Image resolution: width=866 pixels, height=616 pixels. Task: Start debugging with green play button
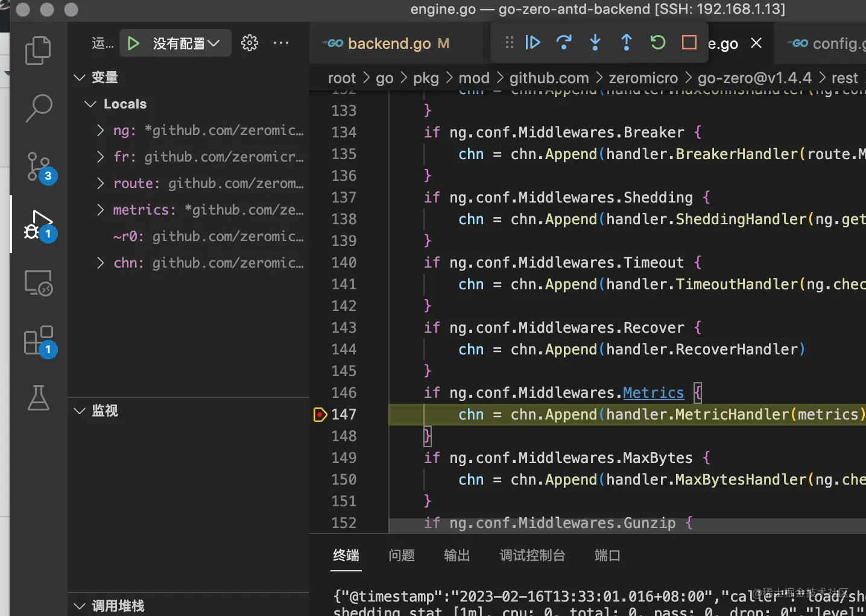coord(133,43)
